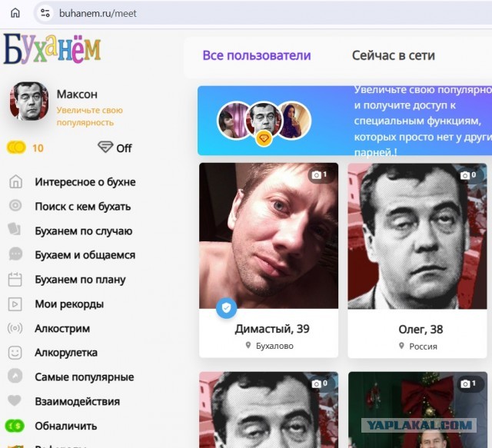Click sidebar link Увеличьте свою популярность
The width and height of the screenshot is (492, 448).
click(x=89, y=116)
